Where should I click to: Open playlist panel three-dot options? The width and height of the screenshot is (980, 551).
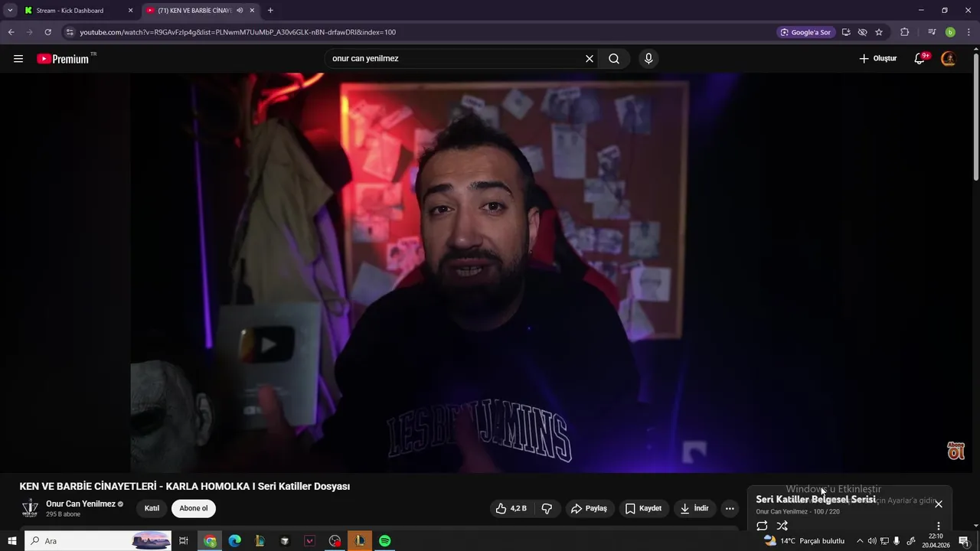coord(939,526)
